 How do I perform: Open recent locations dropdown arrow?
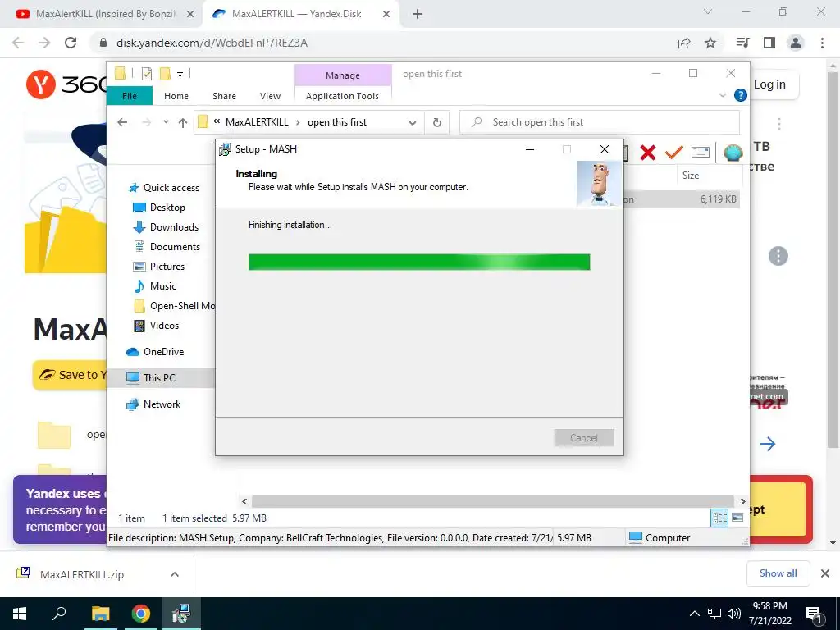tap(166, 122)
